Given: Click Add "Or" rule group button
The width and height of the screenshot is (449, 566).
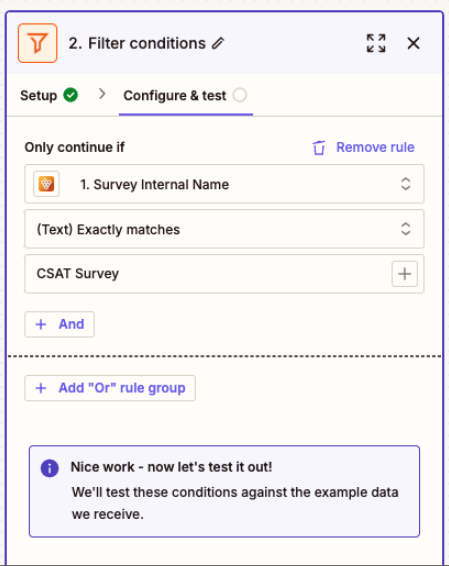Looking at the screenshot, I should (x=110, y=388).
